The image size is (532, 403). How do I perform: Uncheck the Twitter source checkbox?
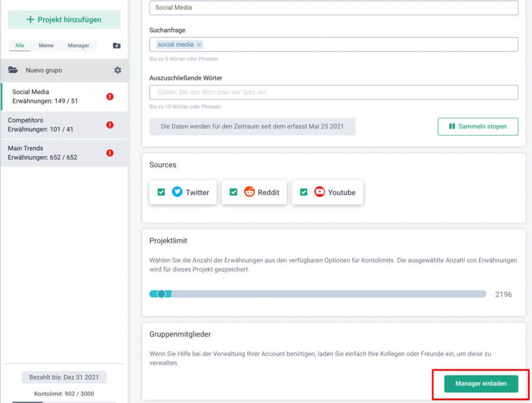(x=161, y=192)
